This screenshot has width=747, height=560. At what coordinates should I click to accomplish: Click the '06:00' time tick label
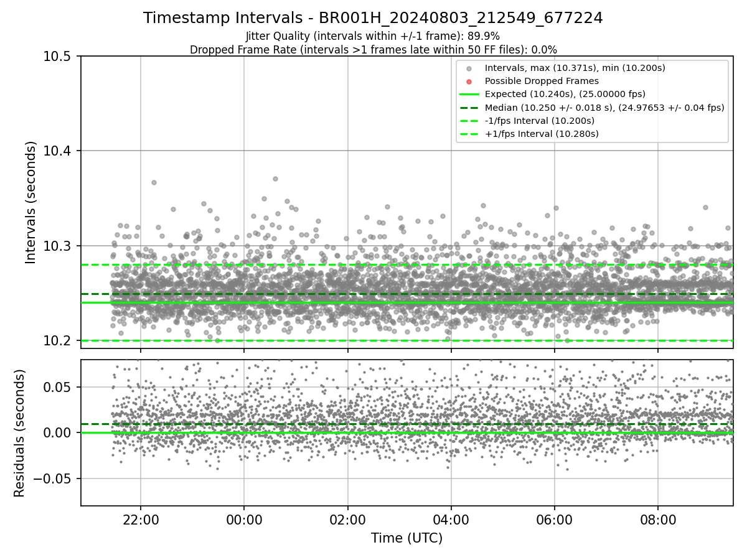(554, 520)
